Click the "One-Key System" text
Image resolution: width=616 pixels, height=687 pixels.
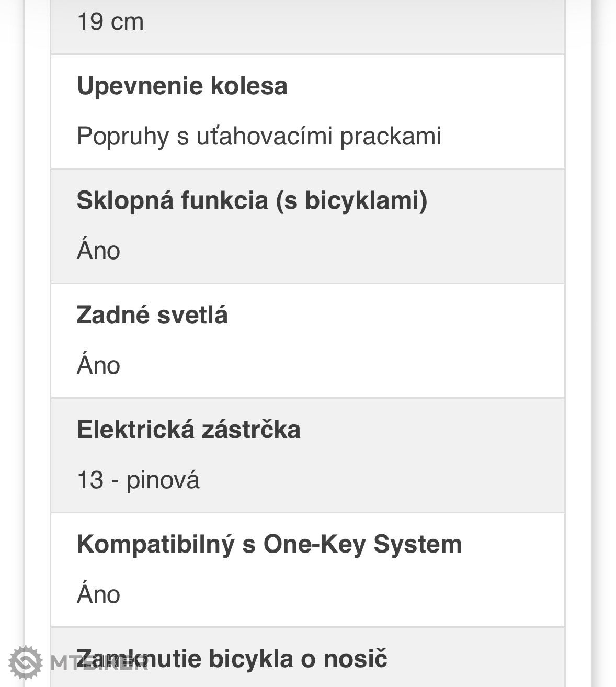coord(362,544)
